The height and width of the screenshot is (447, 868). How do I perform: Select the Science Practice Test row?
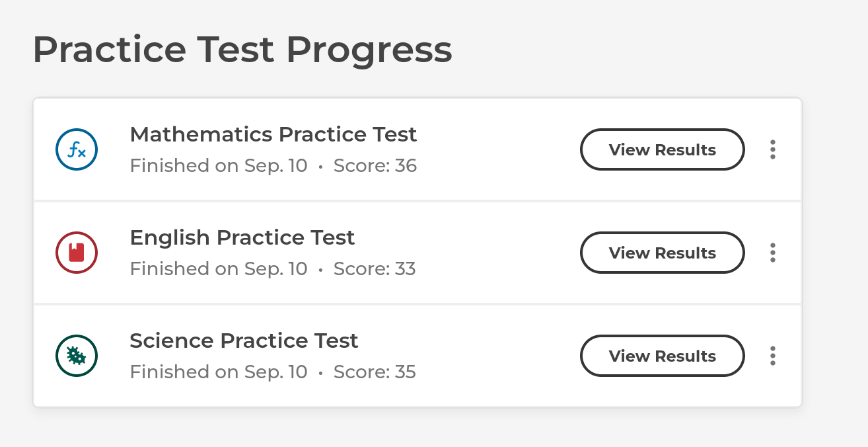pos(417,356)
